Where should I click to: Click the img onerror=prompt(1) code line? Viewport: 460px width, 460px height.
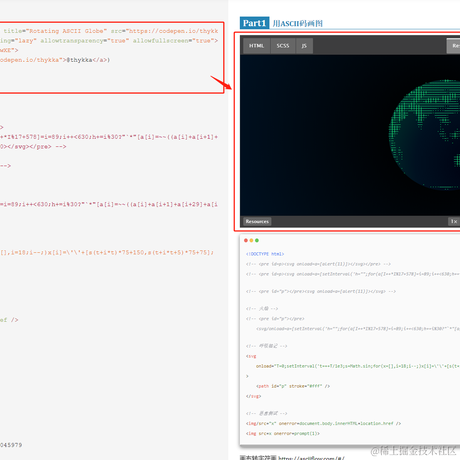tap(283, 433)
